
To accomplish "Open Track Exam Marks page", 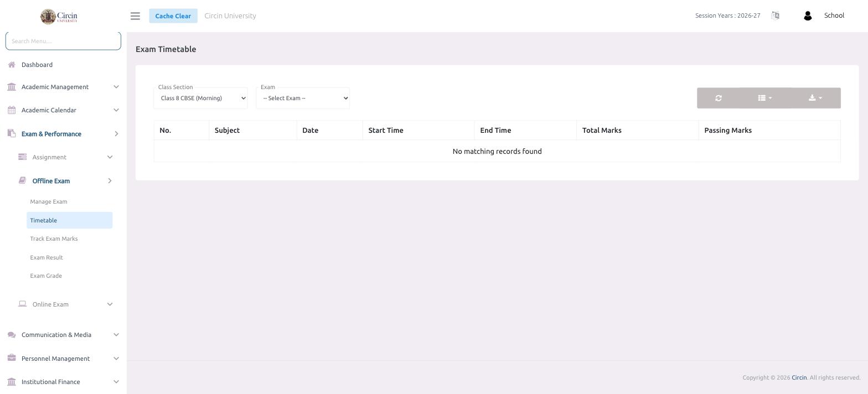I will tap(54, 239).
